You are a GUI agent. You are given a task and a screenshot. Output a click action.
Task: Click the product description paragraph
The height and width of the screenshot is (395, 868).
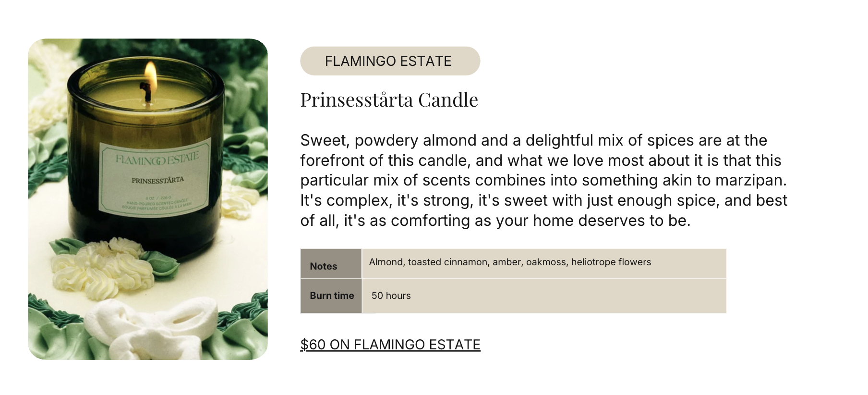(x=544, y=180)
